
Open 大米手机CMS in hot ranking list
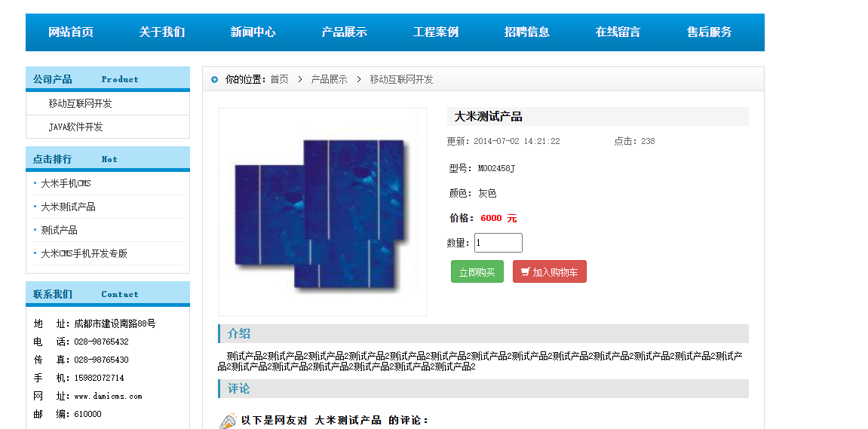66,183
